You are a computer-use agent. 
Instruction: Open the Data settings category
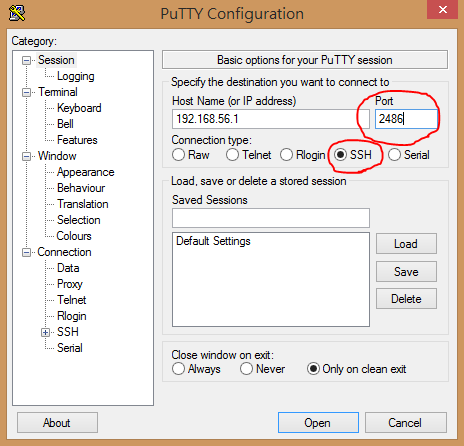click(x=68, y=268)
